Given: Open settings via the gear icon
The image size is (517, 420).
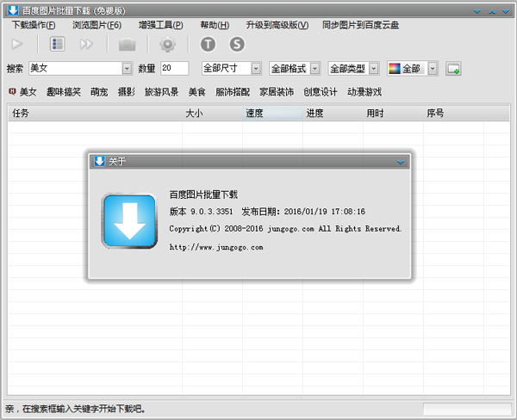Looking at the screenshot, I should coord(167,44).
